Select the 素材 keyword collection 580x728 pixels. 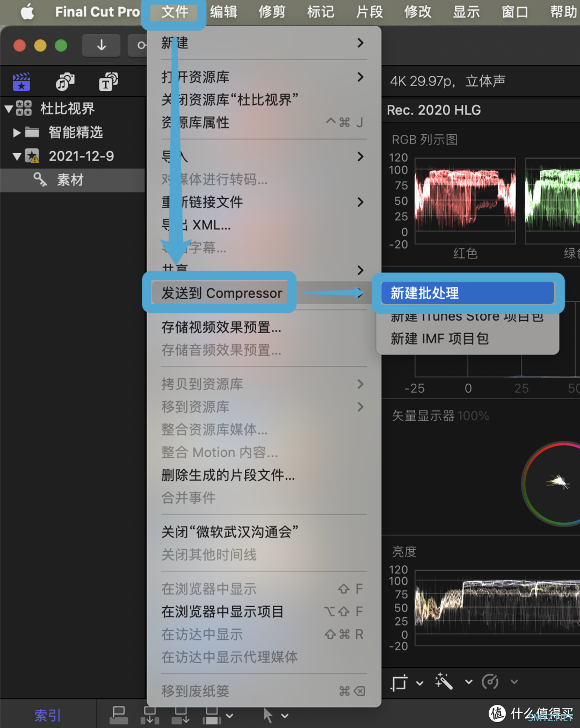click(73, 180)
